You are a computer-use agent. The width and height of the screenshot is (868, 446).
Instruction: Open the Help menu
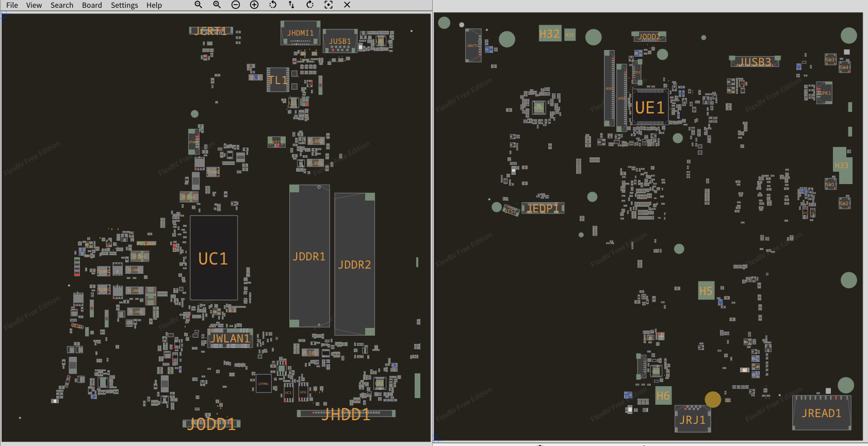point(154,5)
